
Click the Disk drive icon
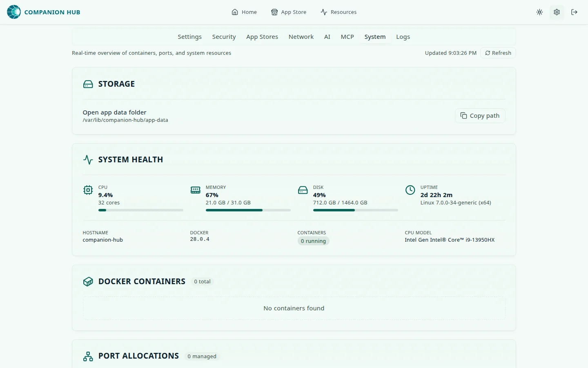tap(303, 190)
